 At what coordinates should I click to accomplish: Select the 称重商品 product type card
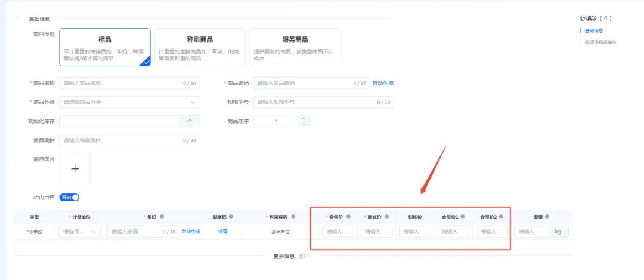click(x=200, y=47)
